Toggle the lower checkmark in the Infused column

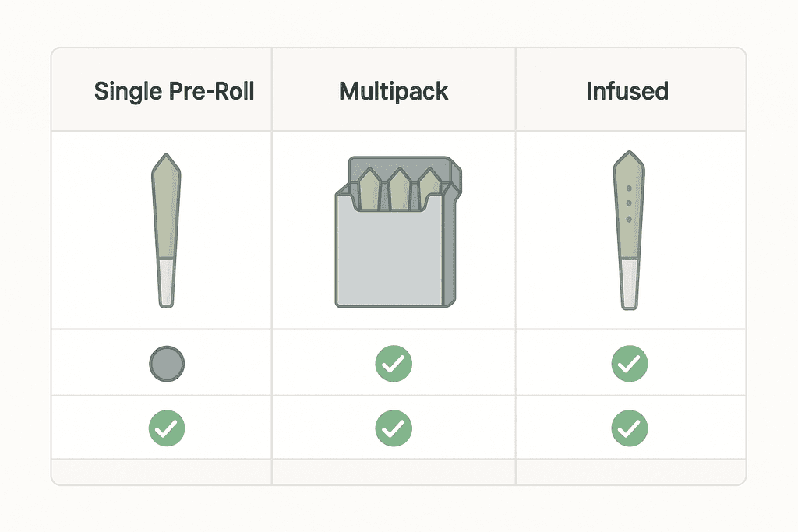click(x=629, y=428)
